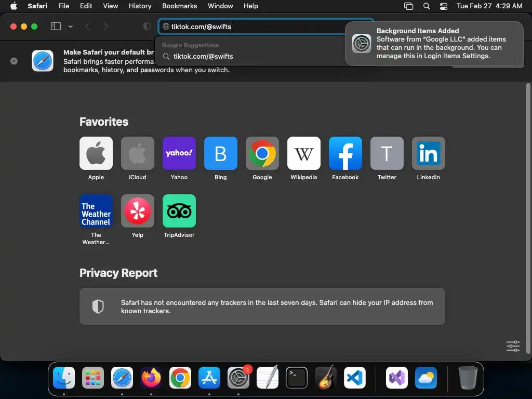532x399 pixels.
Task: Launch Firefox from the Dock
Action: [151, 378]
